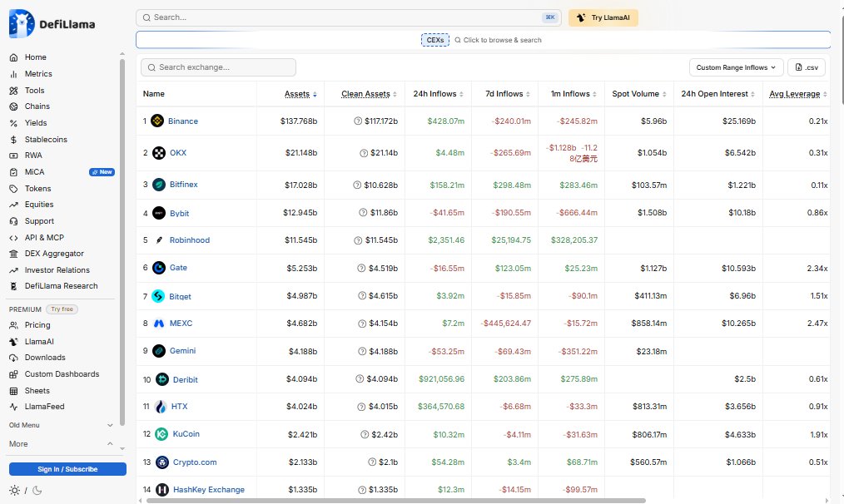Image resolution: width=844 pixels, height=504 pixels.
Task: Open Stablecoins page
Action: pyautogui.click(x=46, y=140)
